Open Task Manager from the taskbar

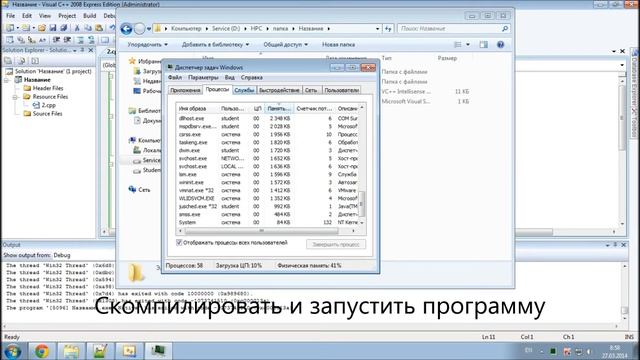click(158, 351)
